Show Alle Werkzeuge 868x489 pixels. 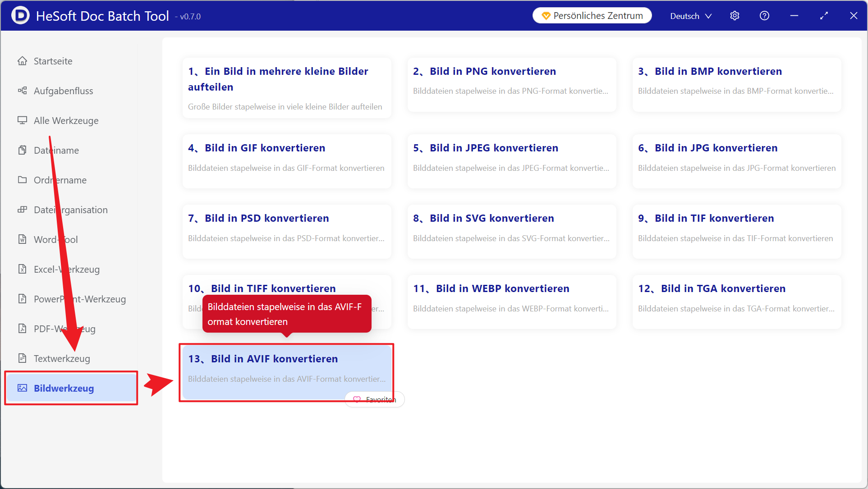(71, 120)
